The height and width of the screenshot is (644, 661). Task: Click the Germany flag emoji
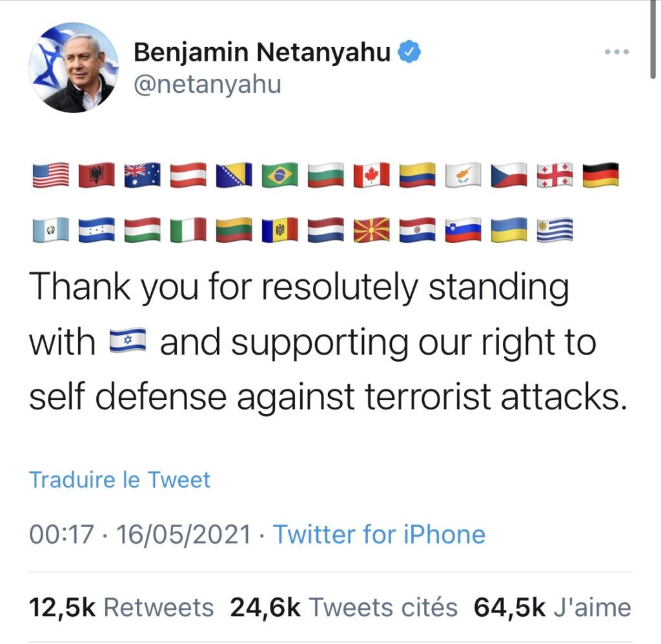(601, 174)
